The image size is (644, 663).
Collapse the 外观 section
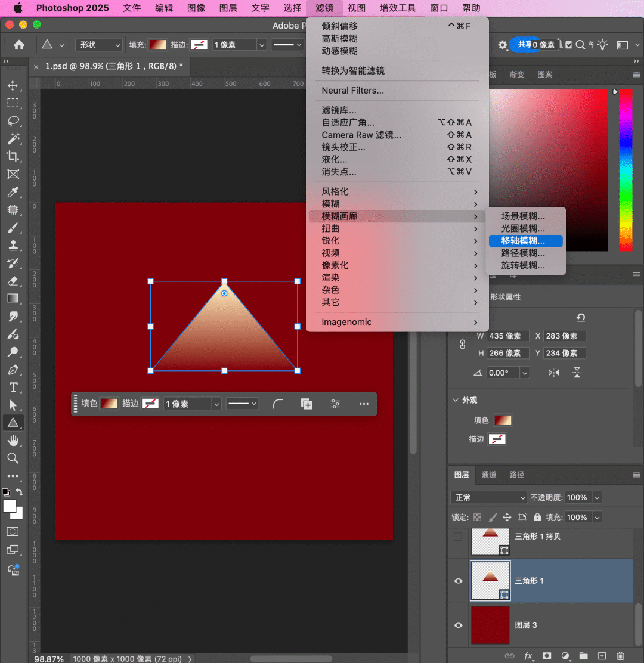[x=456, y=400]
